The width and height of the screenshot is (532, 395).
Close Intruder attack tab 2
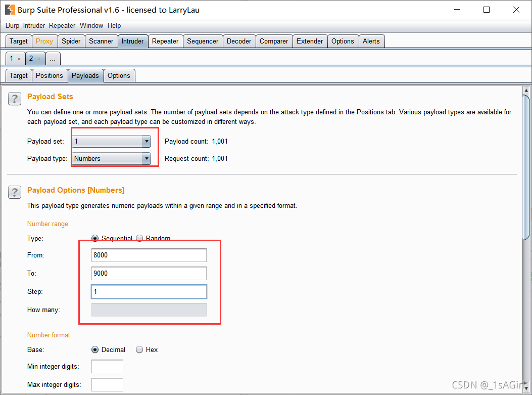coord(39,59)
